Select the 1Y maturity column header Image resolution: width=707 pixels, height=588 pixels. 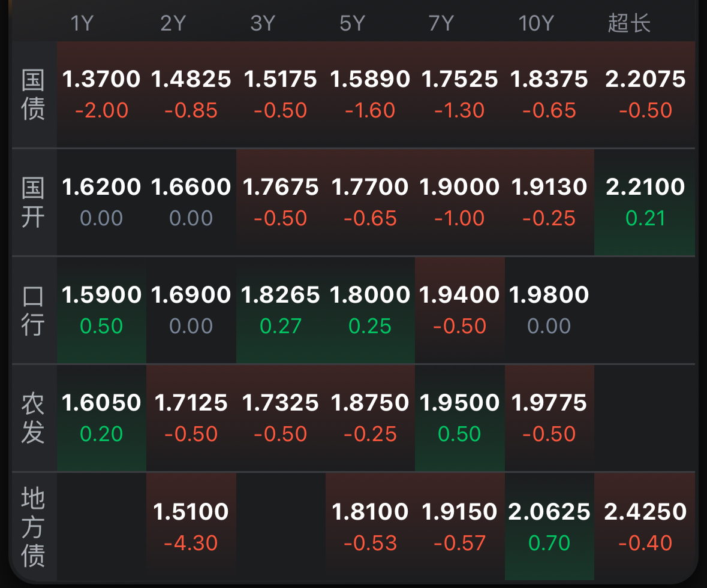tap(82, 23)
